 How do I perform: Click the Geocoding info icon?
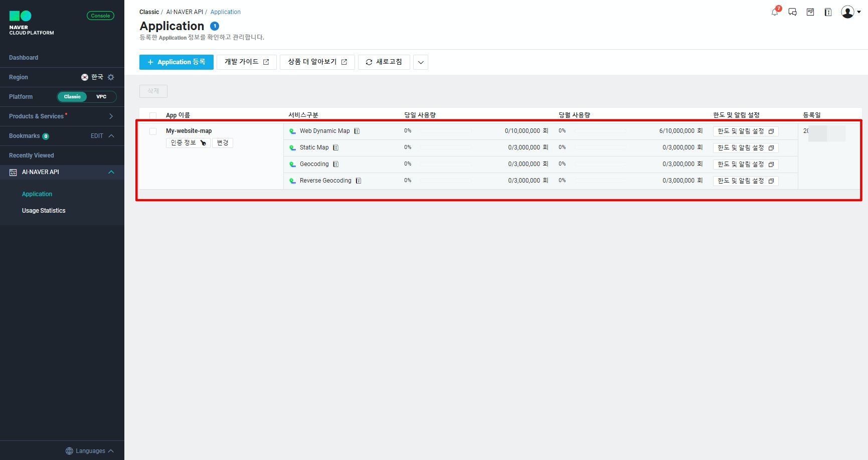336,164
